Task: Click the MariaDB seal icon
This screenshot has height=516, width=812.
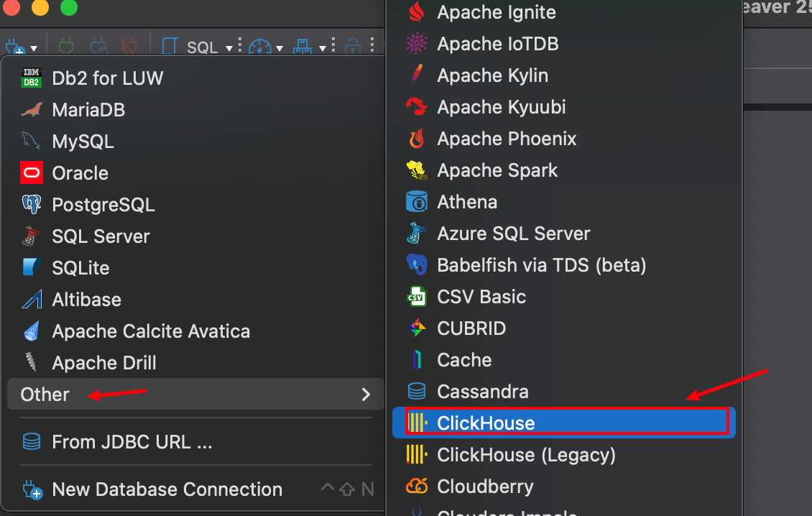Action: pos(32,110)
